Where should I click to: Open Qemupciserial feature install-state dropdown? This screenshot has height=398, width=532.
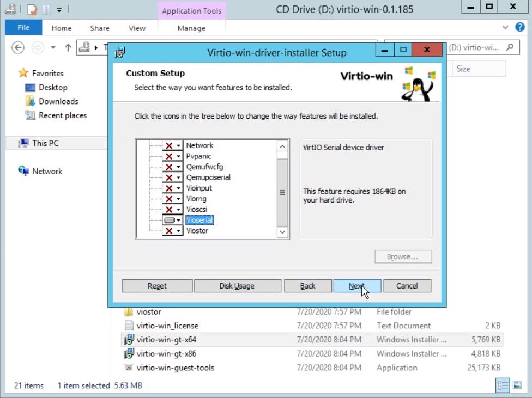172,177
